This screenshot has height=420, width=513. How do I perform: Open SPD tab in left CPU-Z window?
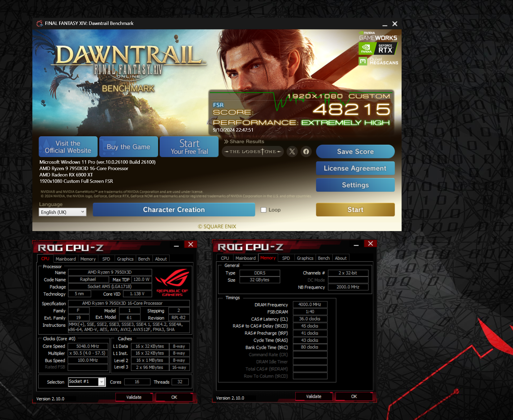pos(106,259)
